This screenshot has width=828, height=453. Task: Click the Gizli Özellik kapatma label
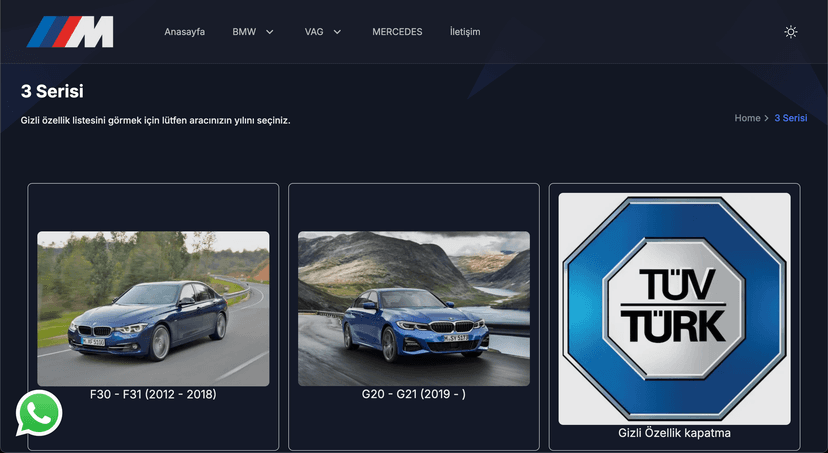coord(674,433)
